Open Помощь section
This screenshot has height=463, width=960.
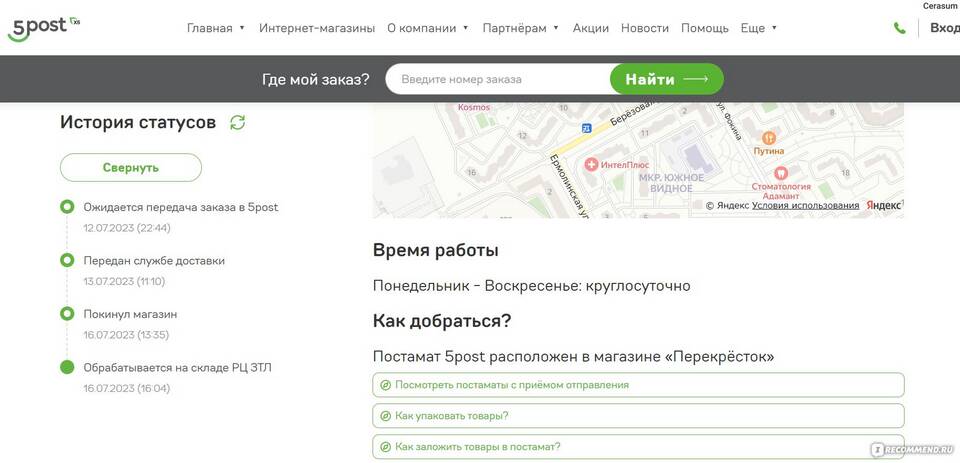pos(705,28)
